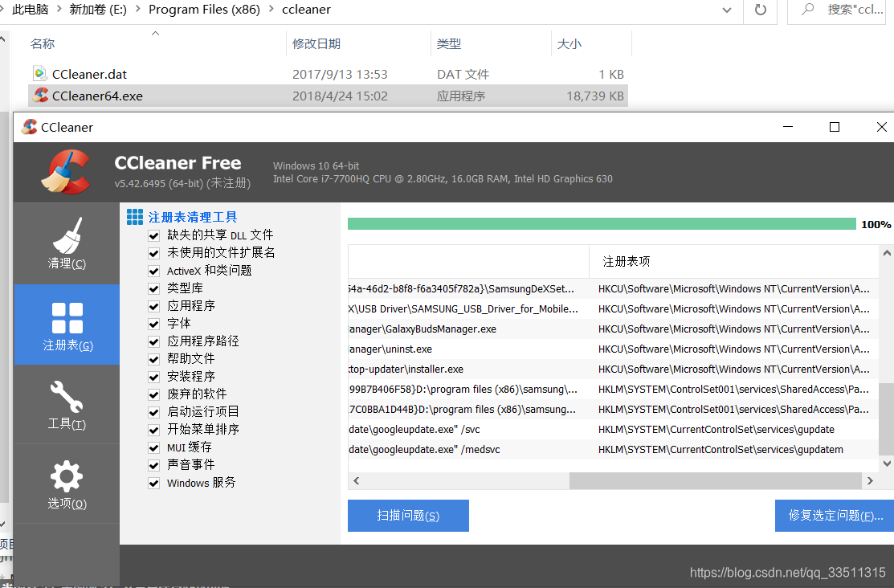Toggle ActiveX 和类问题 checkbox
Image resolution: width=894 pixels, height=588 pixels.
pyautogui.click(x=153, y=271)
